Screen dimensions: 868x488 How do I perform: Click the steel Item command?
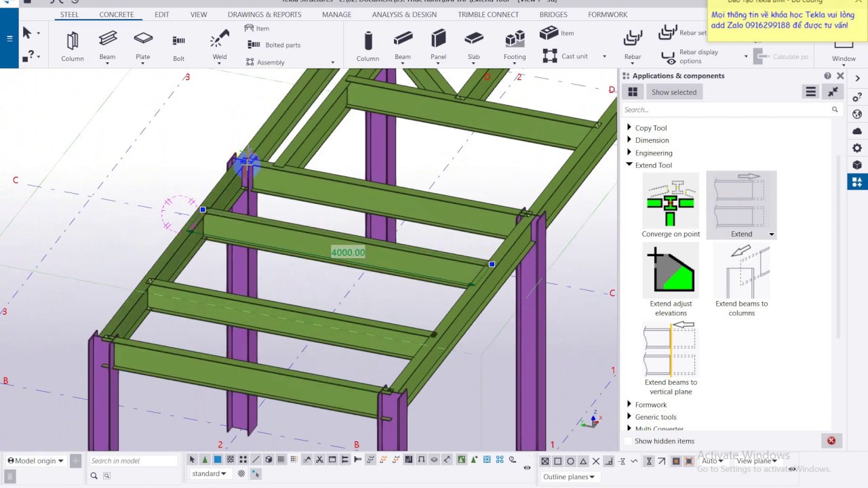click(x=257, y=28)
